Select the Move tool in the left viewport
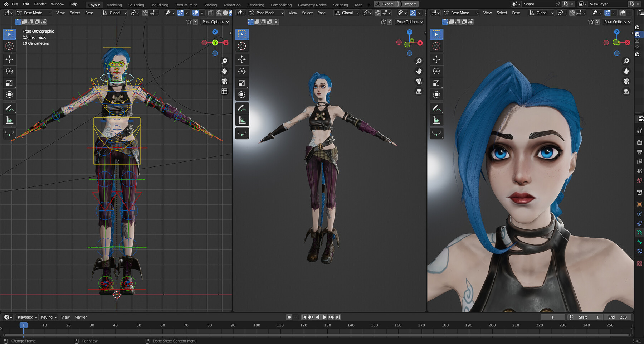 click(10, 59)
